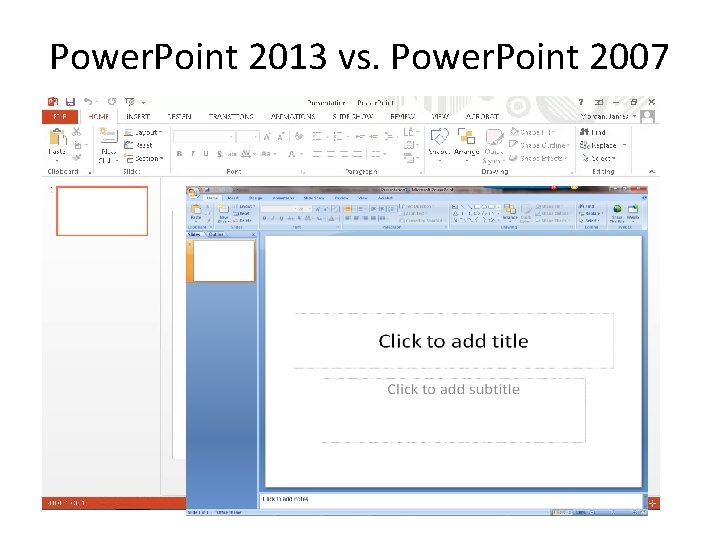The width and height of the screenshot is (720, 540).
Task: Click Numbering list icon in 2013 ribbon
Action: [338, 136]
